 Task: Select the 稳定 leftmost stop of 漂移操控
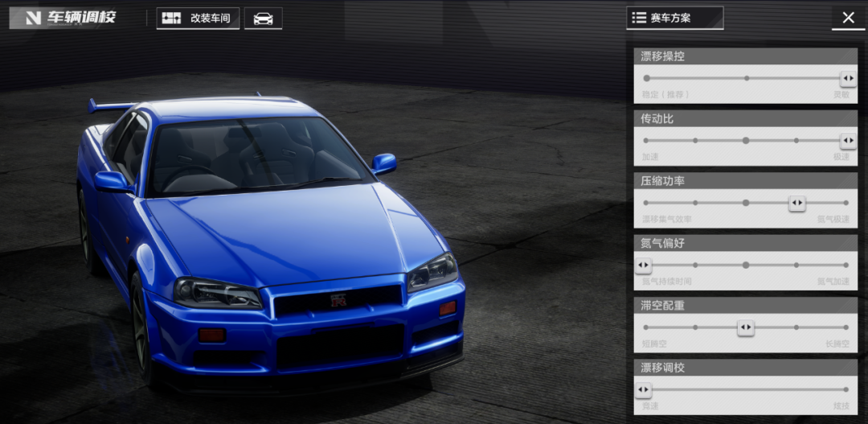pyautogui.click(x=646, y=78)
